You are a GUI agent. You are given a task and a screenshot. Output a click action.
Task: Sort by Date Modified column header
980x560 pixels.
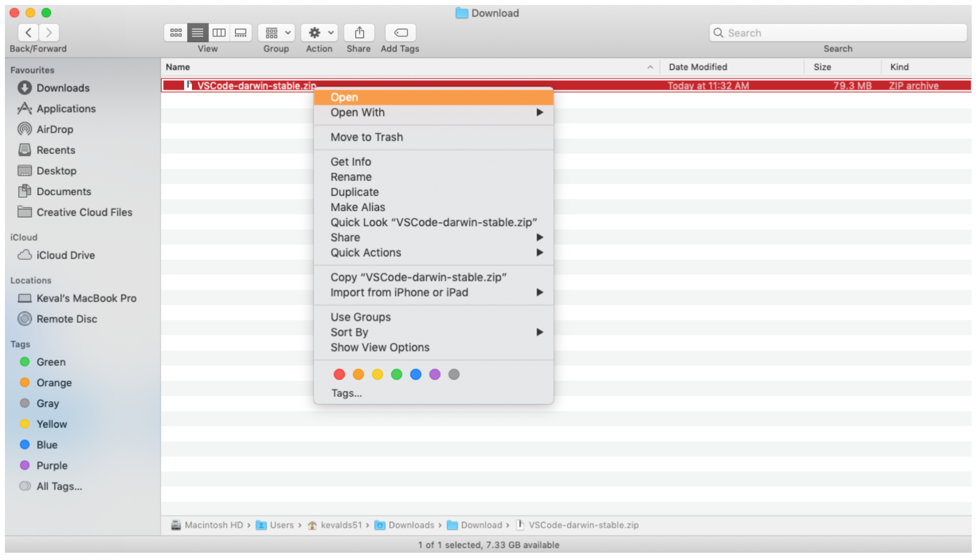pos(732,67)
